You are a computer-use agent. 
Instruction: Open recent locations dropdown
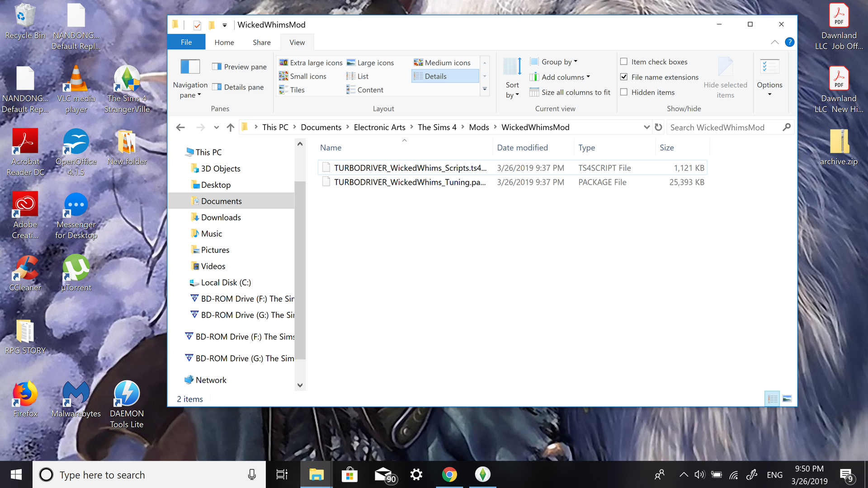click(217, 127)
